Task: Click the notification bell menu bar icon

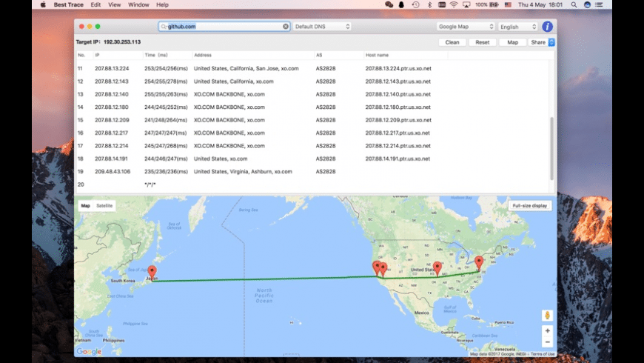Action: click(401, 4)
